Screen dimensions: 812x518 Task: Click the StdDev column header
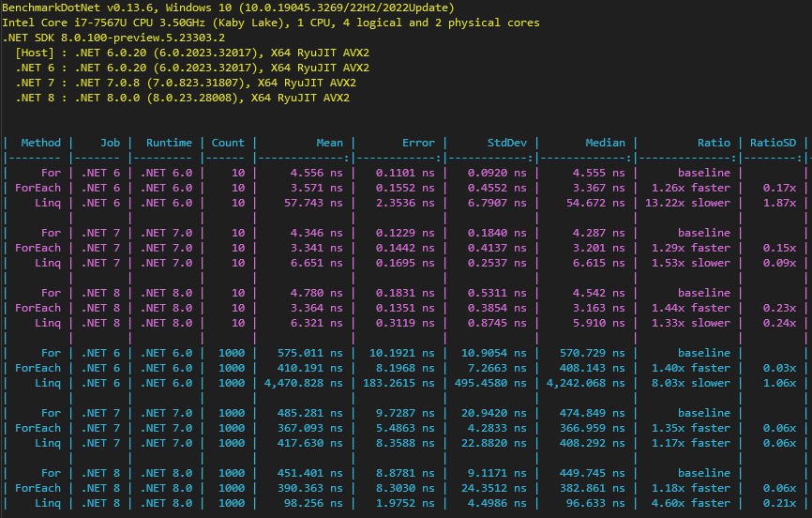pos(507,143)
